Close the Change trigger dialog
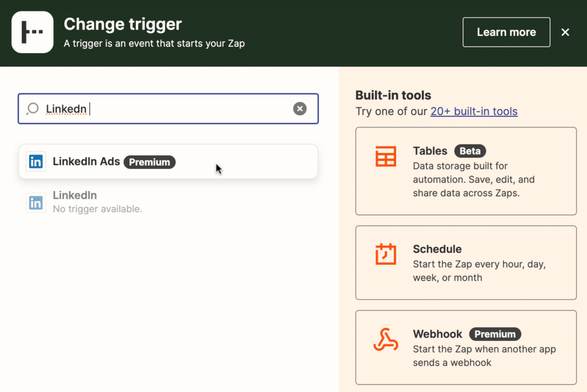587x392 pixels. point(565,32)
